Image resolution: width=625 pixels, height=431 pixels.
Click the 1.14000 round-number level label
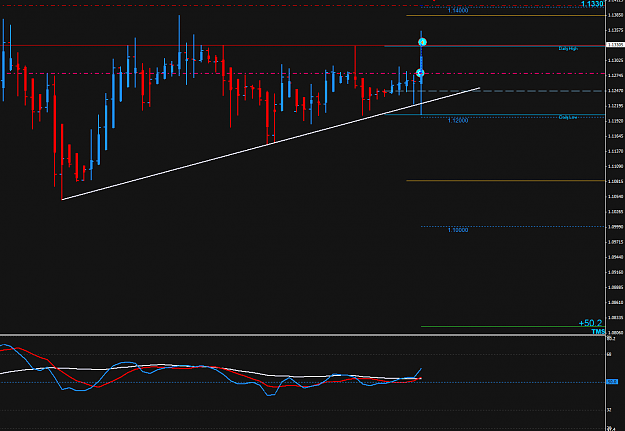click(458, 11)
